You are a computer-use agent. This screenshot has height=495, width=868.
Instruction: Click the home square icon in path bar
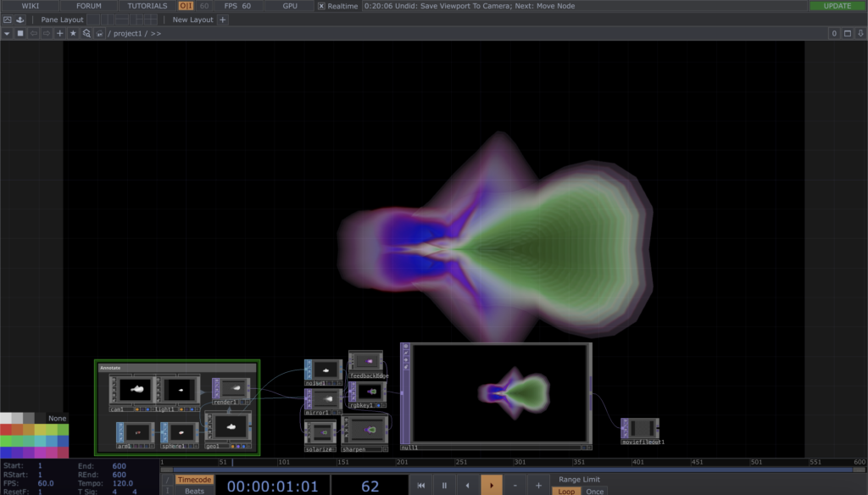[x=20, y=34]
